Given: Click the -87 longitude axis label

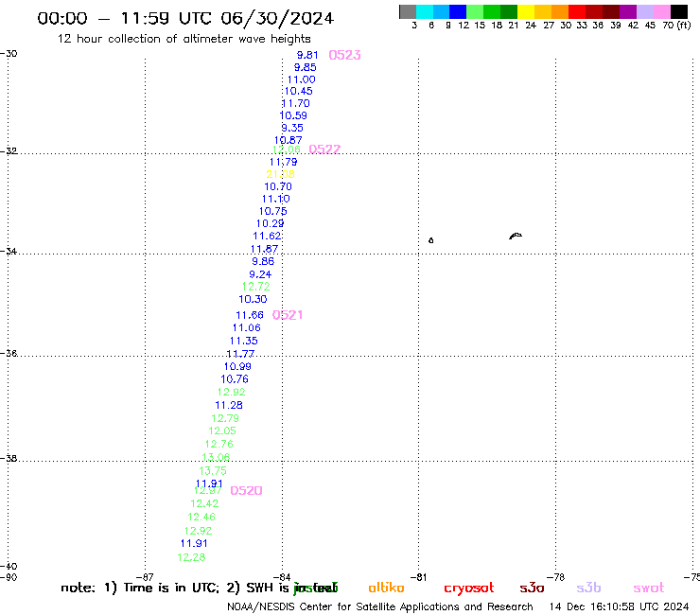Looking at the screenshot, I should [145, 577].
